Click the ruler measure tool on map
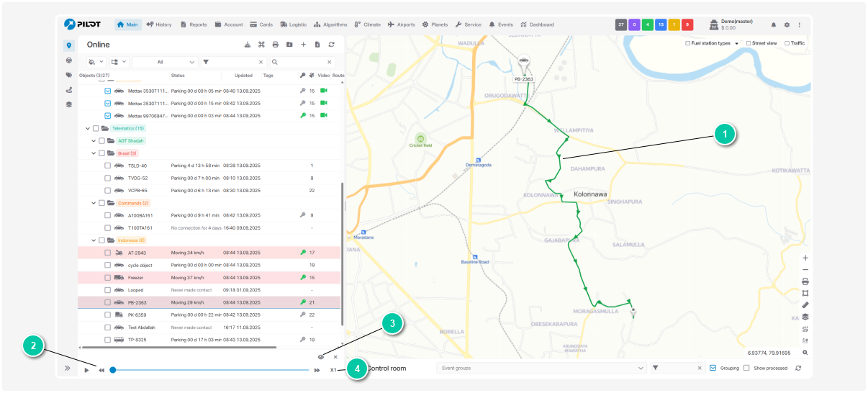 [805, 304]
